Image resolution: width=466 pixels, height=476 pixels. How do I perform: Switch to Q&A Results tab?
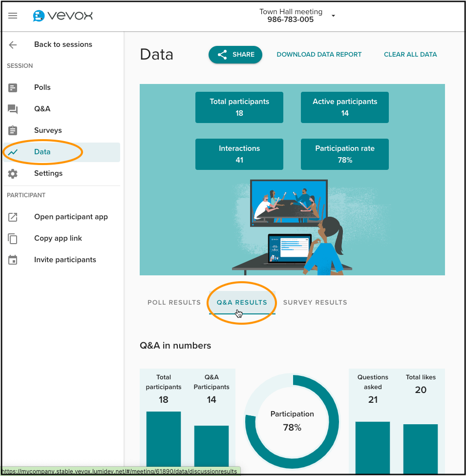tap(242, 302)
